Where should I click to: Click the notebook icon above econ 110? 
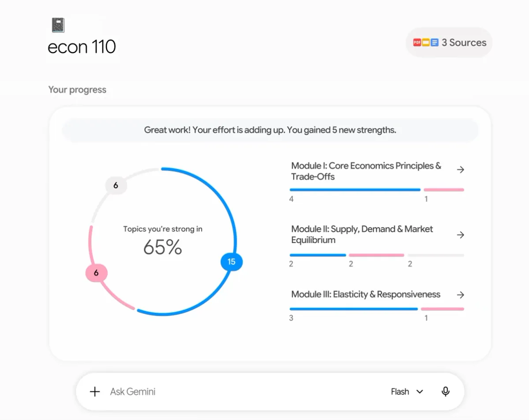(x=58, y=25)
